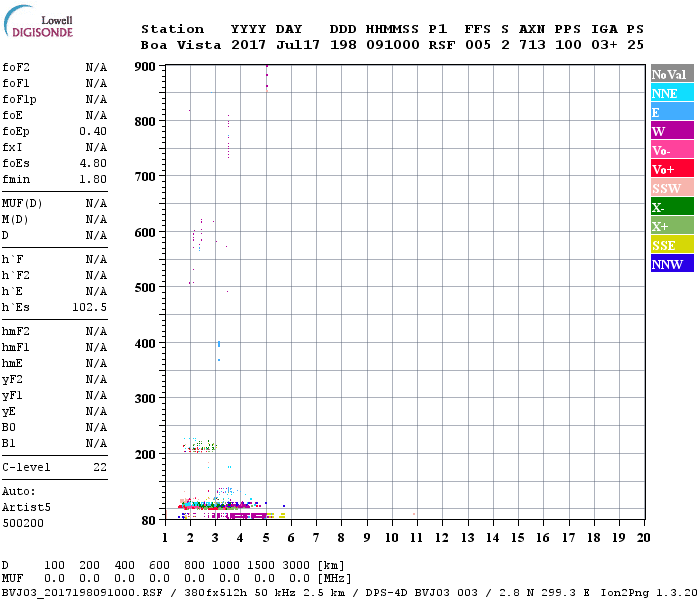Click the 20 MHz frequency axis label
Screen dimensions: 700x600
tap(643, 537)
